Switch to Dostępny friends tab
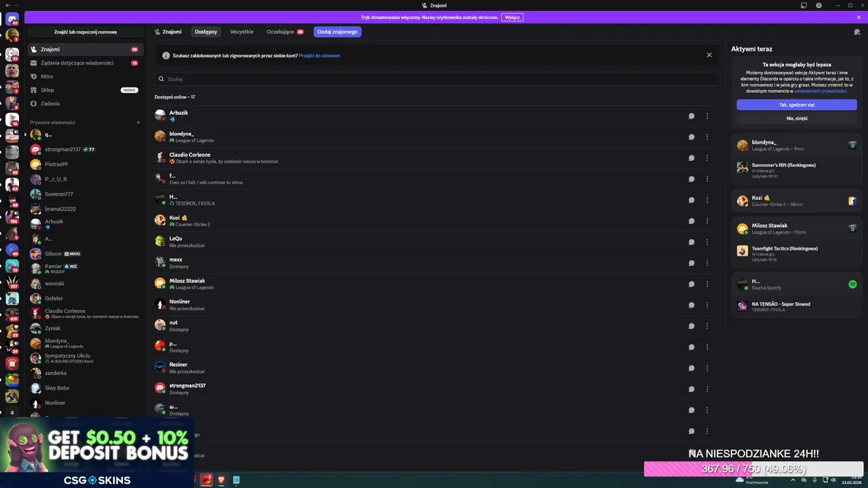The height and width of the screenshot is (488, 868). (x=206, y=32)
